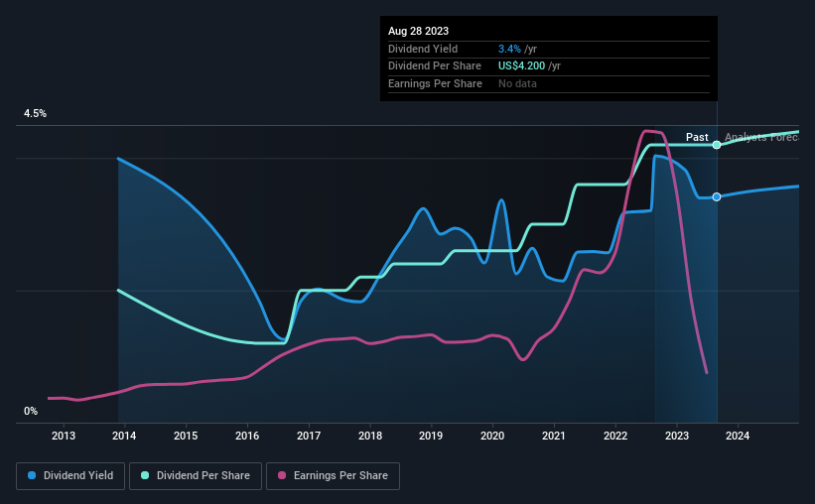Image resolution: width=815 pixels, height=504 pixels.
Task: Click the 4.5% y-axis label
Action: (35, 114)
